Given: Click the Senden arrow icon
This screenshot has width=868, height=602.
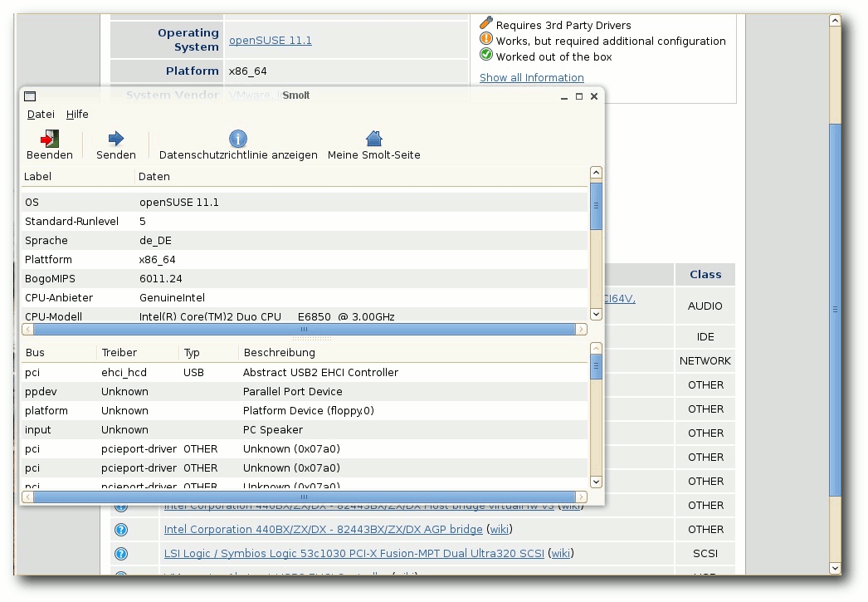Looking at the screenshot, I should click(115, 139).
